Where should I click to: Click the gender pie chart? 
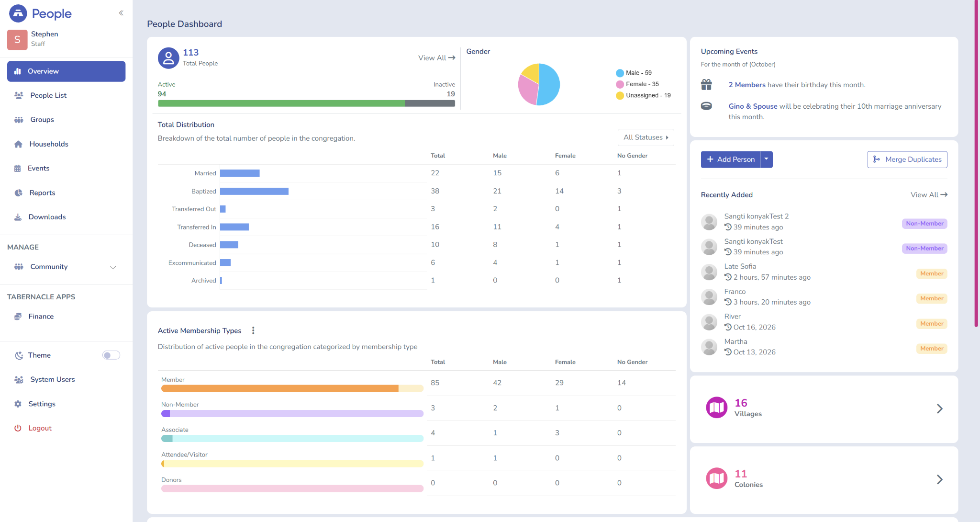[539, 84]
